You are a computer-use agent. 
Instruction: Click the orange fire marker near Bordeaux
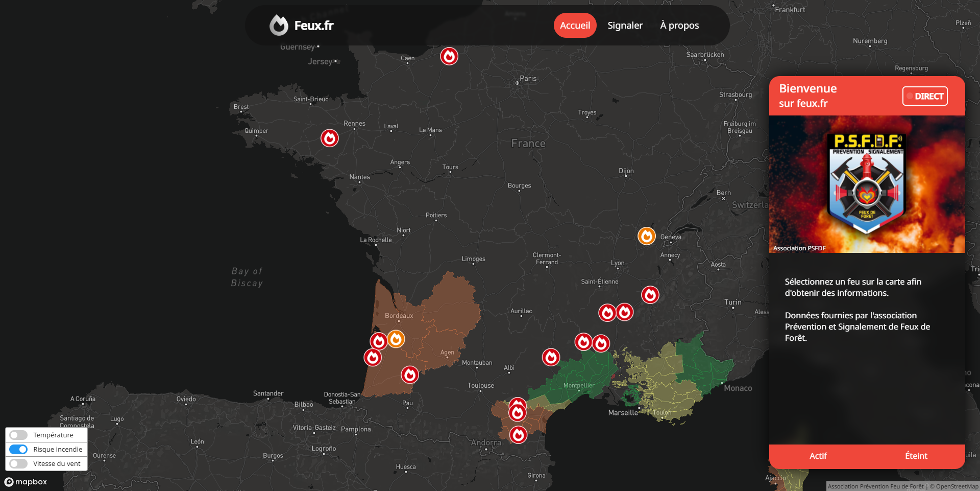tap(396, 339)
